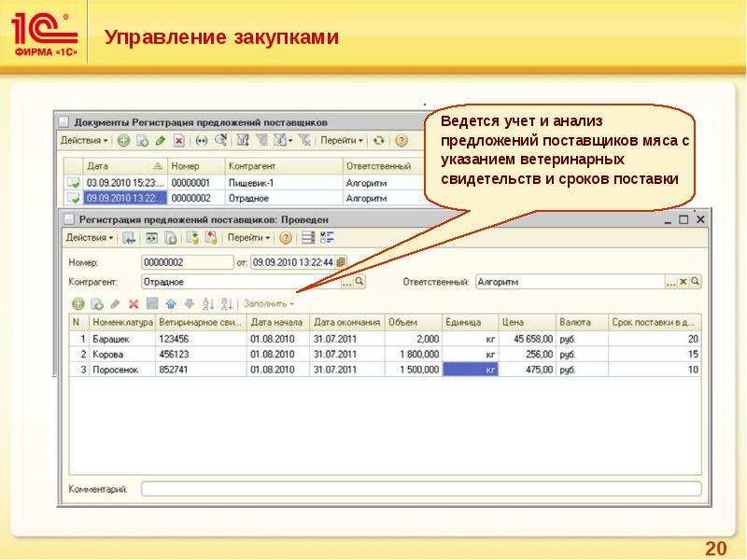Click the red delete mark icon in documents list
This screenshot has width=747, height=560.
(x=178, y=141)
